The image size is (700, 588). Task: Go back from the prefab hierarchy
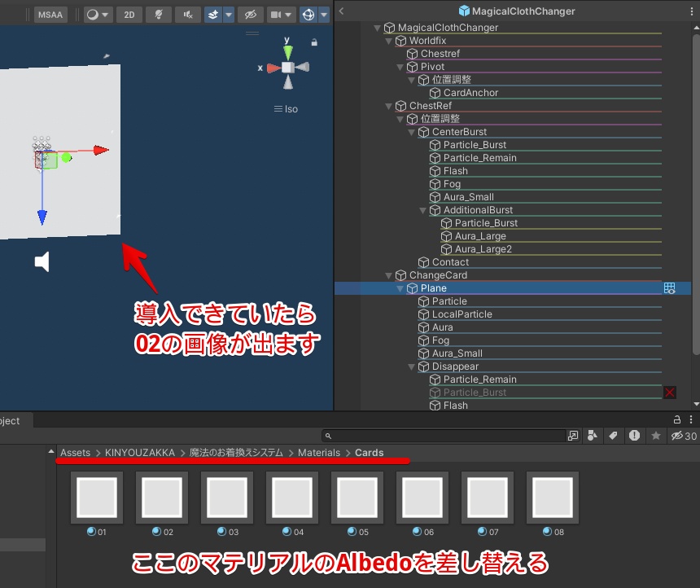click(341, 11)
